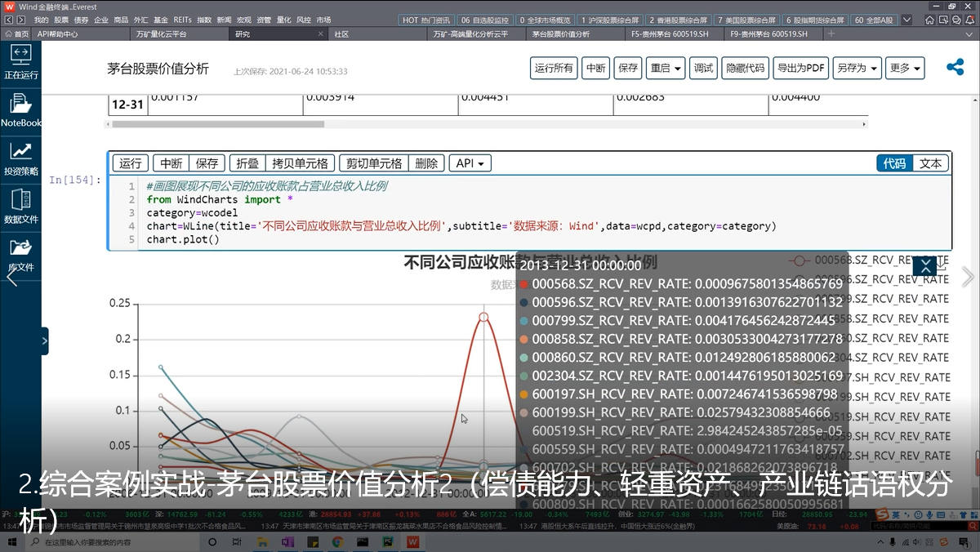Click 导出为PDF button
Screen dimensions: 980x552
[801, 69]
